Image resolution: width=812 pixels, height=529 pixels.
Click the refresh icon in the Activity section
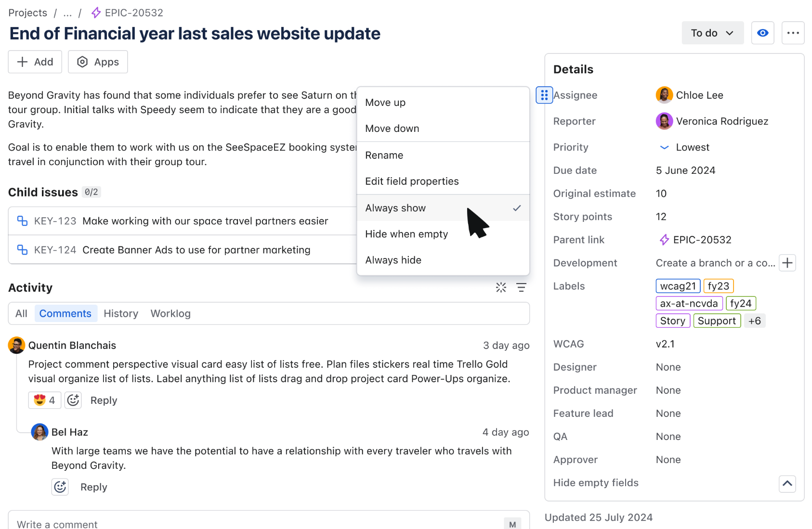[501, 287]
